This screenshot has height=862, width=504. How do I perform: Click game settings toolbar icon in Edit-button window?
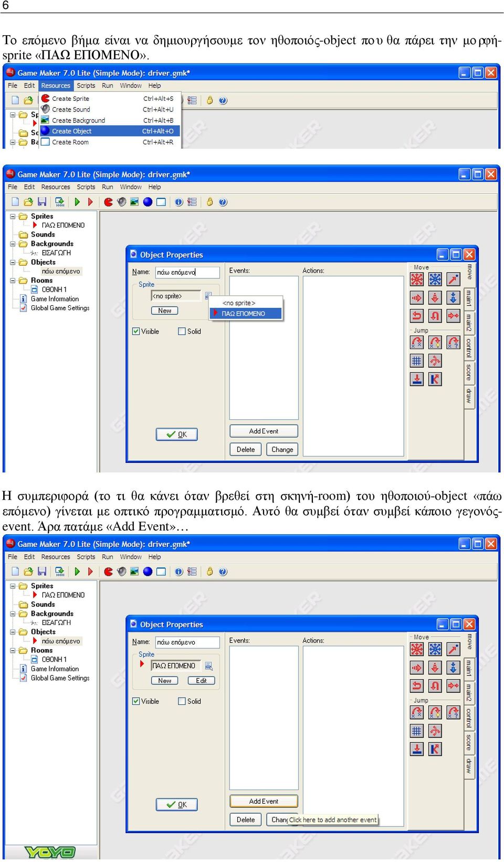192,572
